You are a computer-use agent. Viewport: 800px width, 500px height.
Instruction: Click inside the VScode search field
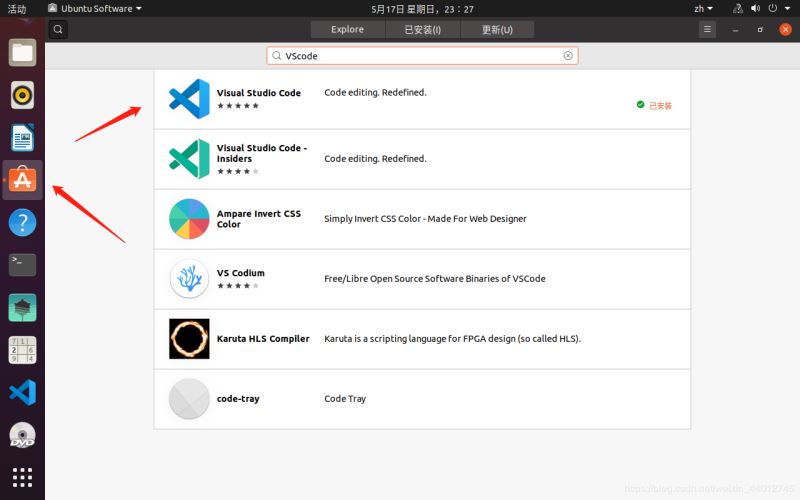(x=422, y=56)
